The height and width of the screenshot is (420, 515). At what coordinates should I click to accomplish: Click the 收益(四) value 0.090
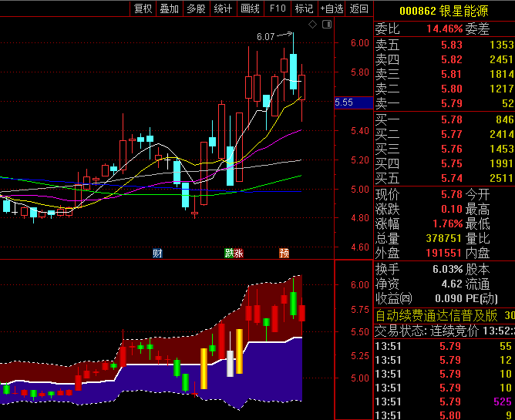click(449, 298)
